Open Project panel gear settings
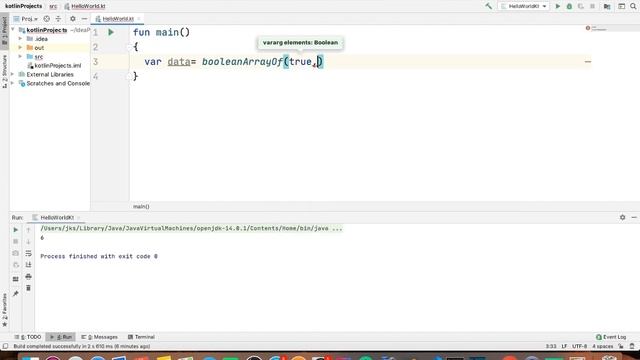Viewport: 640px width, 360px height. point(73,19)
